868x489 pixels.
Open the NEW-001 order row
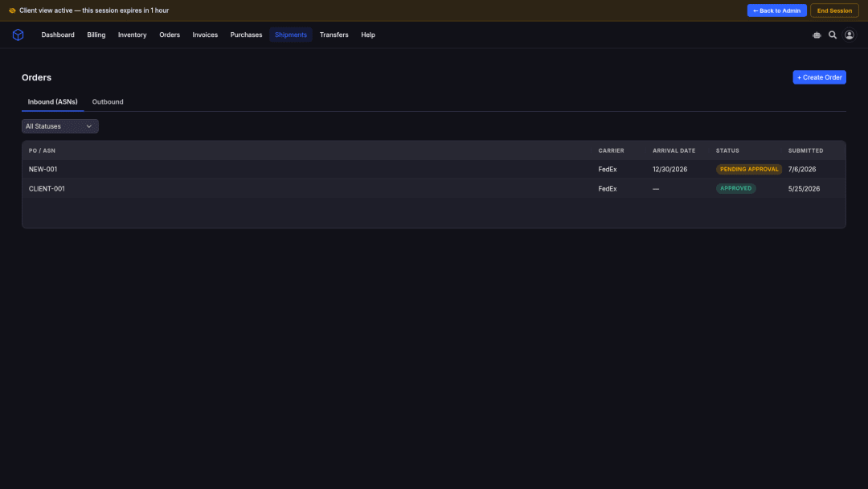[433, 170]
